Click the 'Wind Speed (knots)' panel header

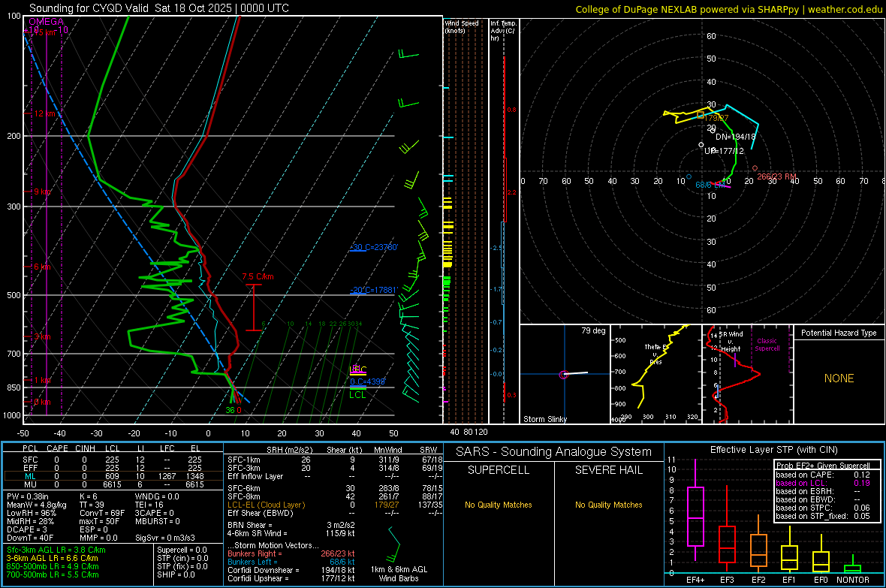tap(462, 26)
